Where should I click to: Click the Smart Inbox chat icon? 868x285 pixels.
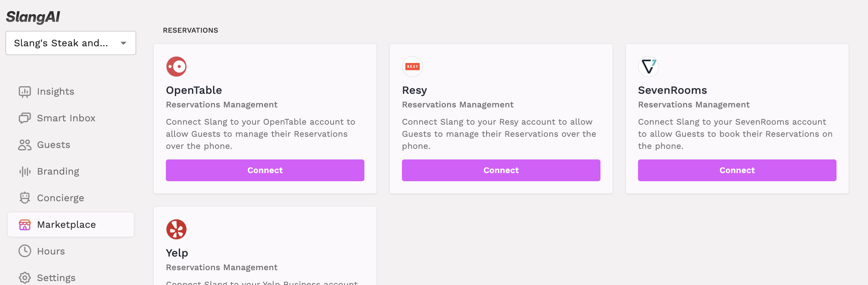(25, 118)
